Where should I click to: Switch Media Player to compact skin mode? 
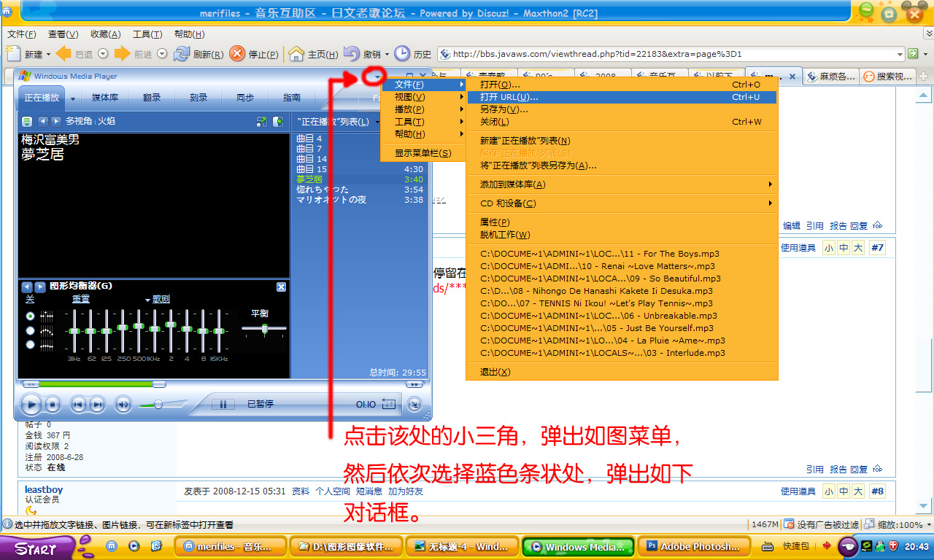[x=414, y=404]
